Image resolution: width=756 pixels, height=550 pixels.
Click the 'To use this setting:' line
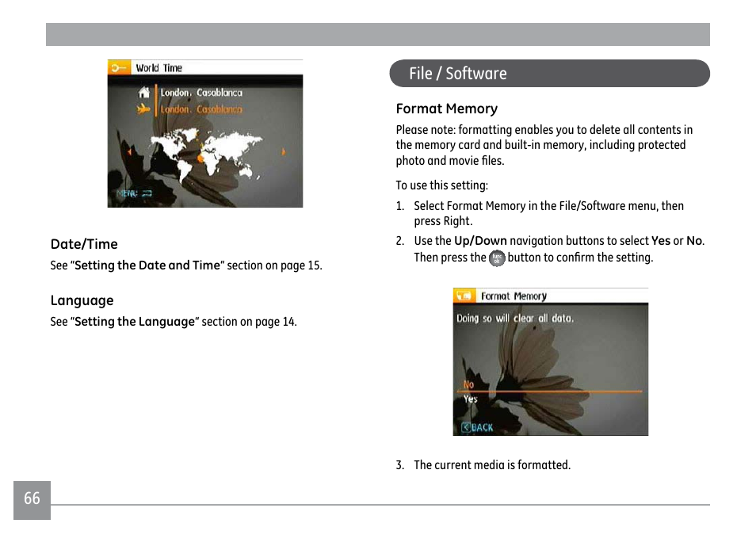coord(442,185)
